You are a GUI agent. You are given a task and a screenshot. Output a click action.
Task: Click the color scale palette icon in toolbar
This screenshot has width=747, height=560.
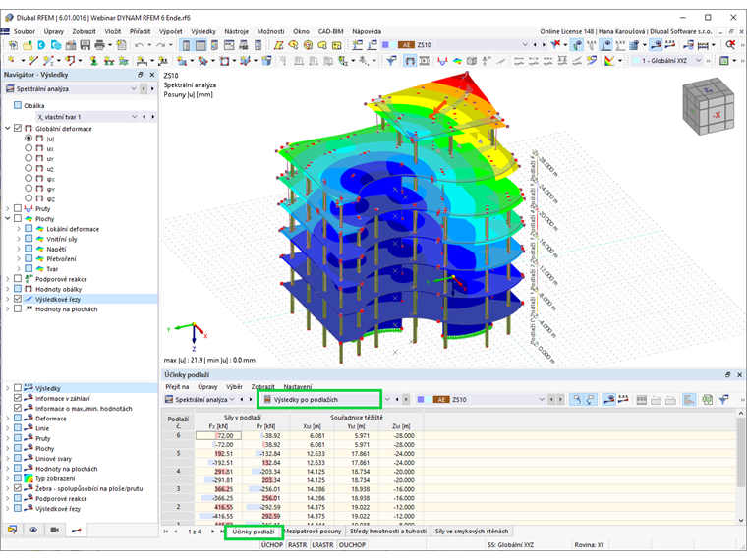click(609, 61)
